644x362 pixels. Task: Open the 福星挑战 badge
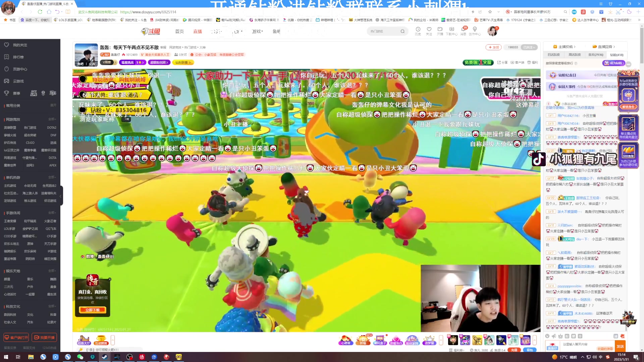[x=132, y=63]
